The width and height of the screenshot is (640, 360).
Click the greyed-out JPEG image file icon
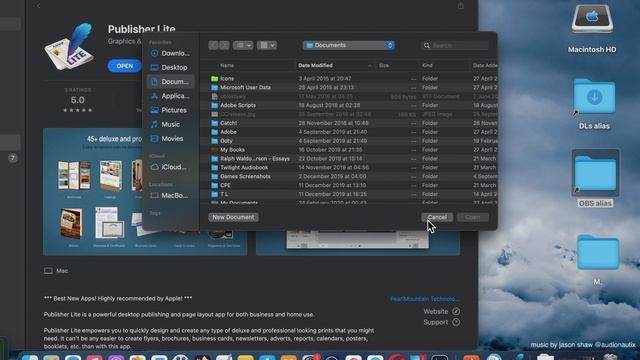214,114
